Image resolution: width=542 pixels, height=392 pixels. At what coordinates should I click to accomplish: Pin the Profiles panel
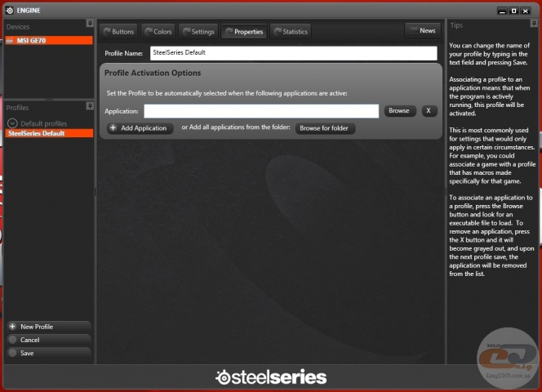click(90, 106)
